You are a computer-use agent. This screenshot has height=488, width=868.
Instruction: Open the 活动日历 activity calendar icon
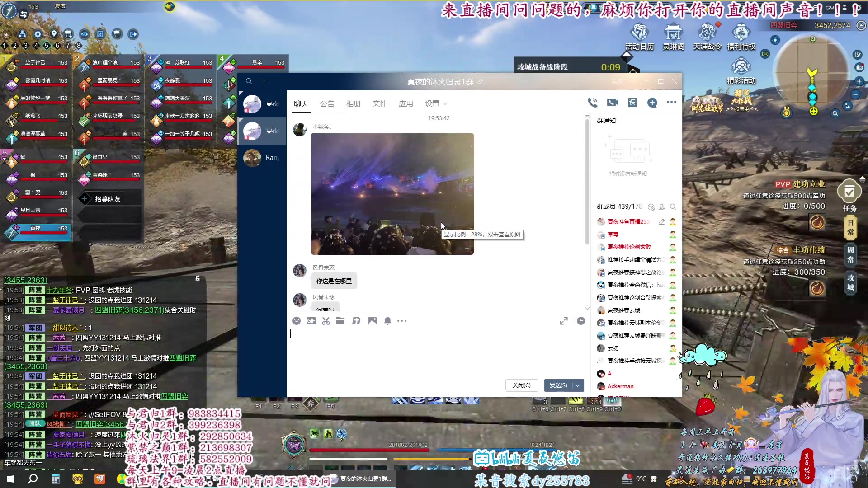[639, 37]
